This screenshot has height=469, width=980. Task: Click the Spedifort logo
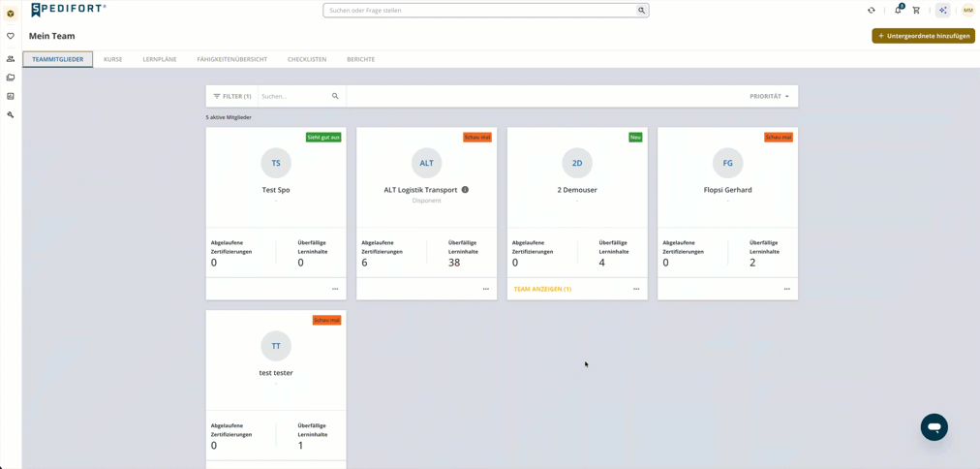pos(69,10)
